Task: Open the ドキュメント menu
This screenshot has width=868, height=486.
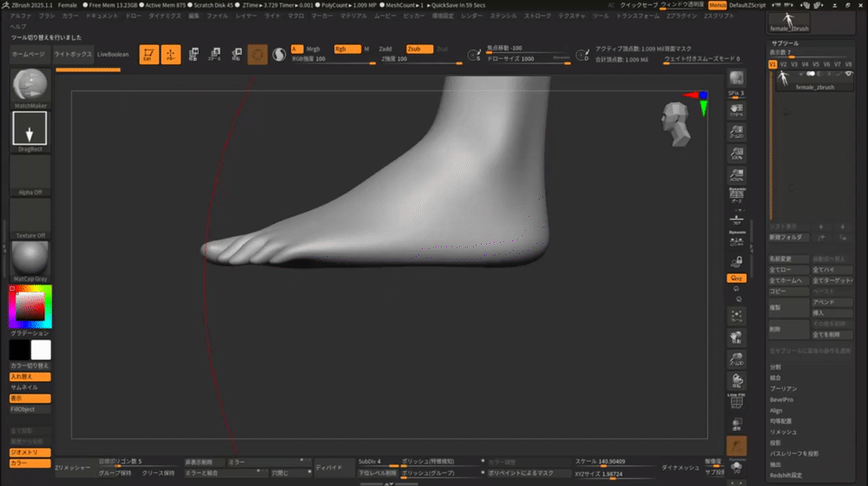Action: click(102, 16)
